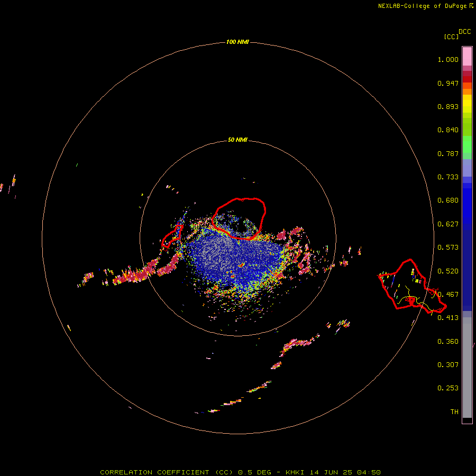Click the 1.000 scale value

(x=448, y=59)
